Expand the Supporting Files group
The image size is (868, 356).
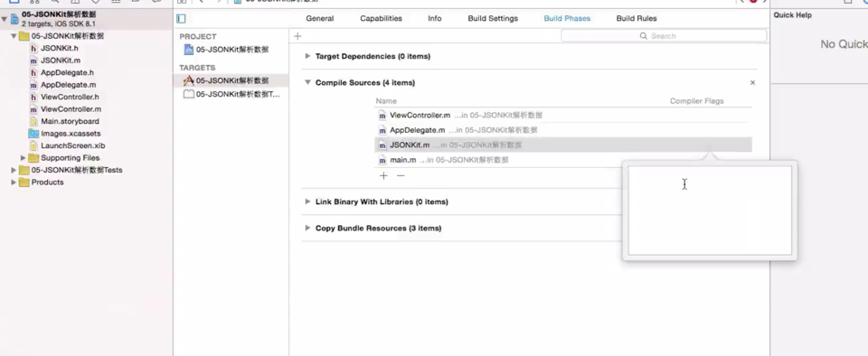pos(24,158)
